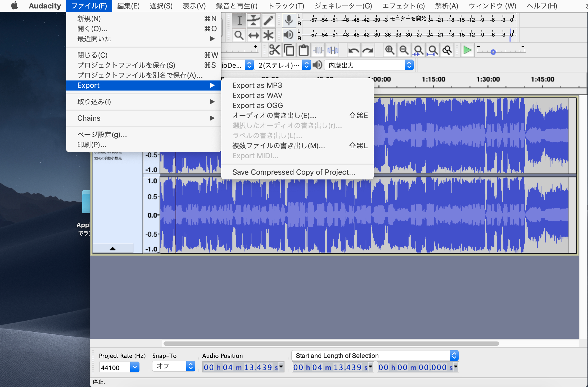Click the 1:30:00 mark on the timeline

[x=488, y=79]
